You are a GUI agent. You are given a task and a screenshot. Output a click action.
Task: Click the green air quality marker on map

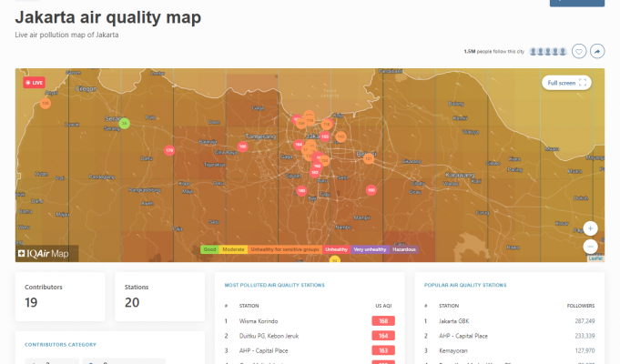point(125,123)
